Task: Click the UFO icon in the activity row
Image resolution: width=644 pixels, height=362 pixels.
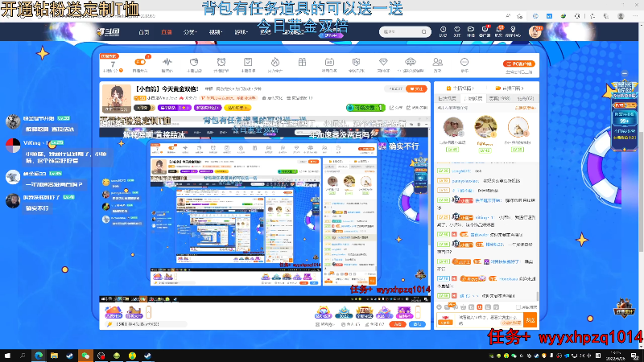Action: coord(410,63)
